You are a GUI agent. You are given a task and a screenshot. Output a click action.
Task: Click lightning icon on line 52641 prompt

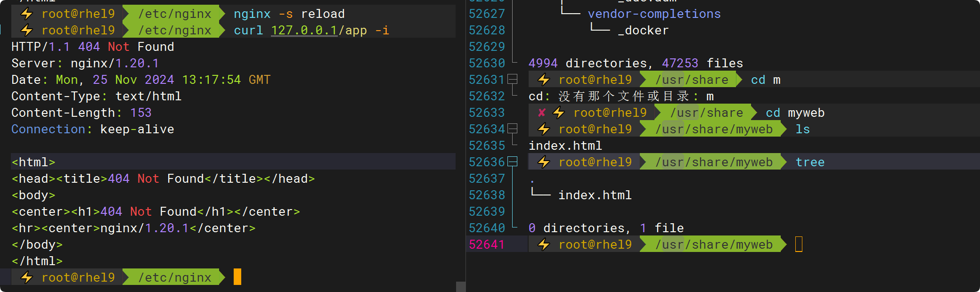pyautogui.click(x=544, y=244)
